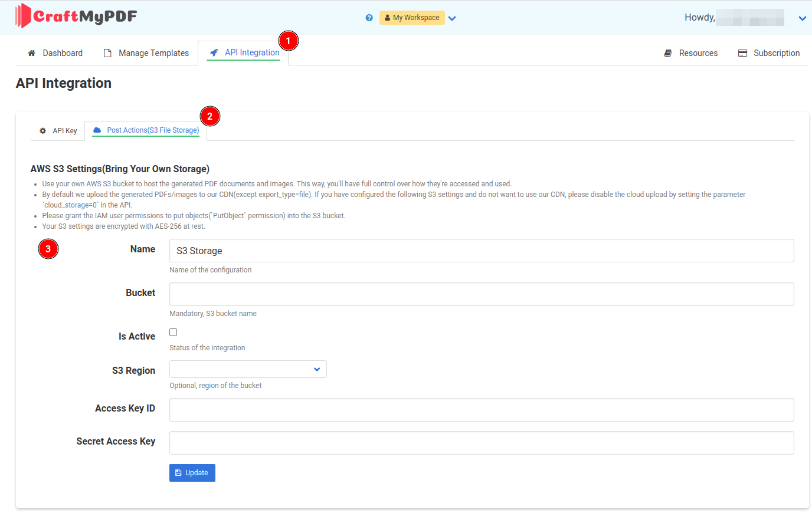
Task: Click into the Access Key ID field
Action: click(481, 410)
